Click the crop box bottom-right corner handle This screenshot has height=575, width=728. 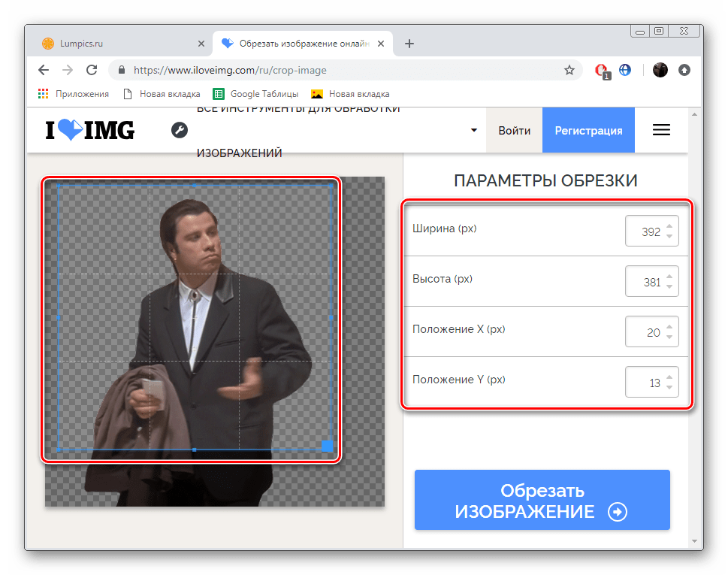click(x=328, y=446)
